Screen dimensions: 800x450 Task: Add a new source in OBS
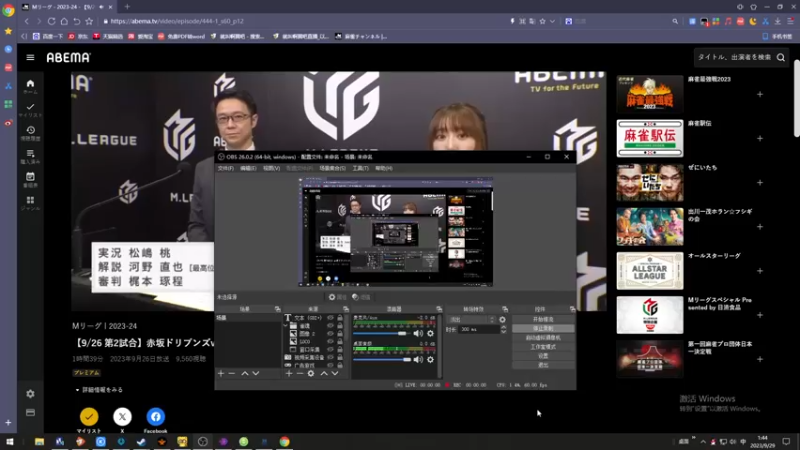289,373
